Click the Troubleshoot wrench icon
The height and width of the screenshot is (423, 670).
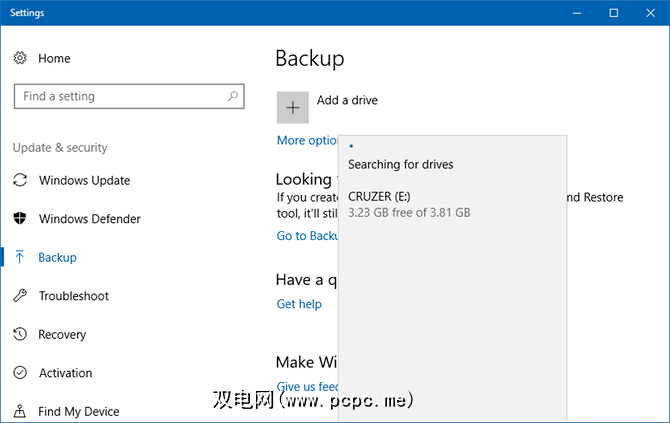(20, 296)
